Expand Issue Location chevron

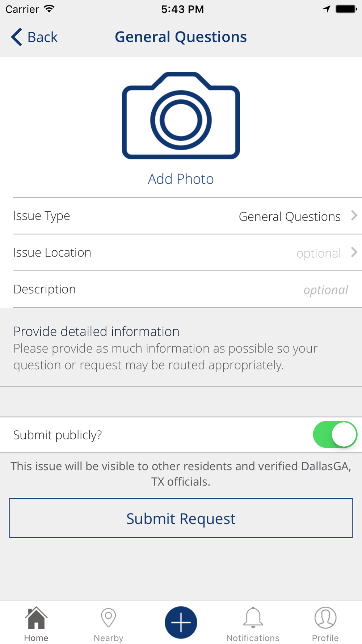[354, 252]
